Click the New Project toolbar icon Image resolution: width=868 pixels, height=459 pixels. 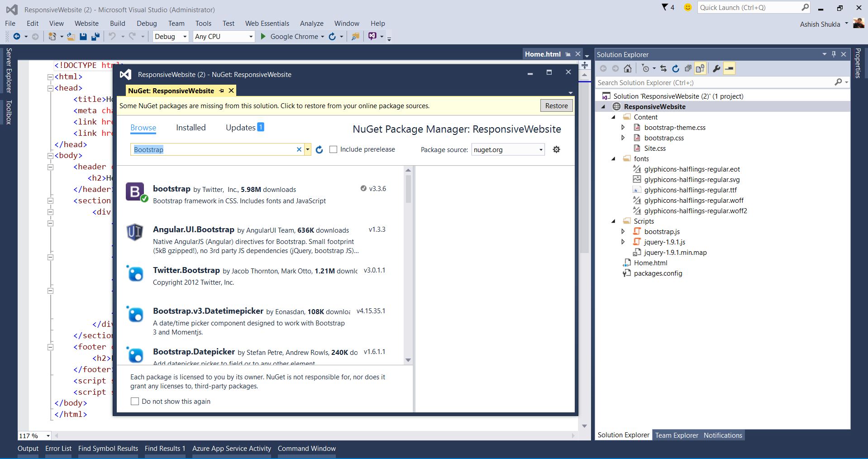click(52, 37)
